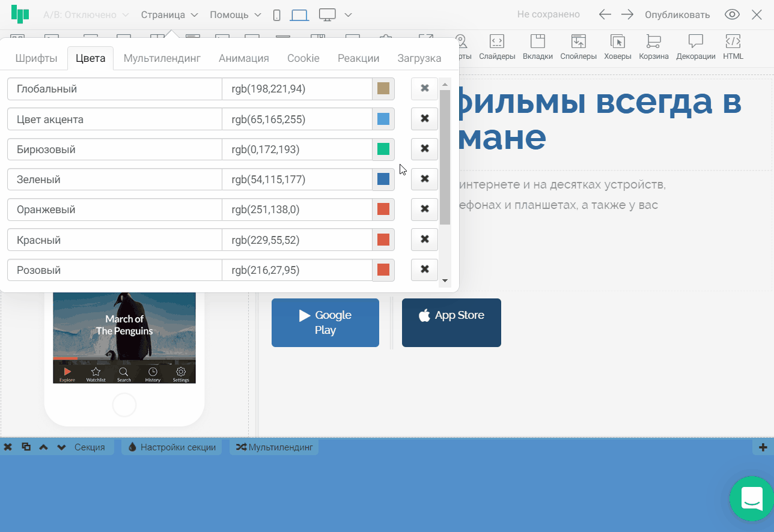Add a new section with the plus
The width and height of the screenshot is (774, 532).
click(x=763, y=447)
